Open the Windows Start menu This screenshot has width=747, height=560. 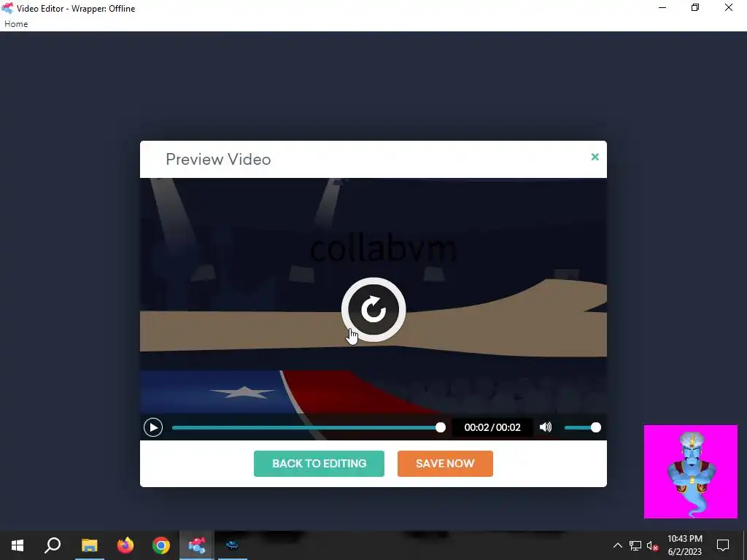(18, 545)
